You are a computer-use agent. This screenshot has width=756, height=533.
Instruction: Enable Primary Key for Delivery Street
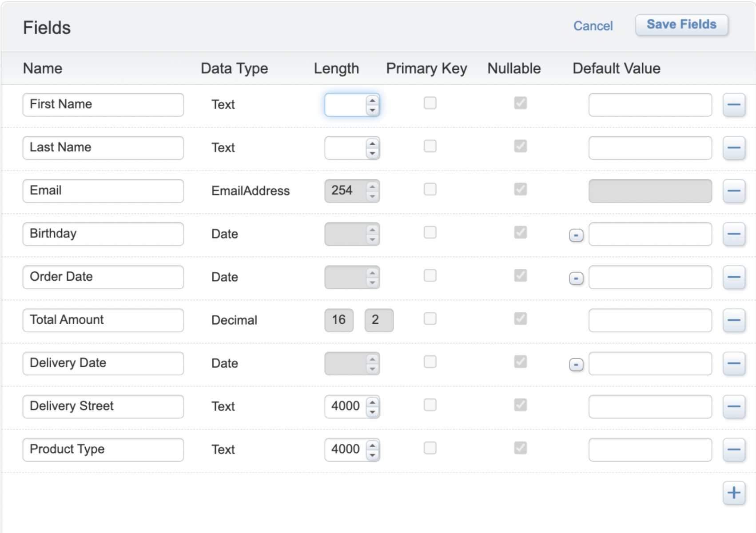pyautogui.click(x=430, y=405)
